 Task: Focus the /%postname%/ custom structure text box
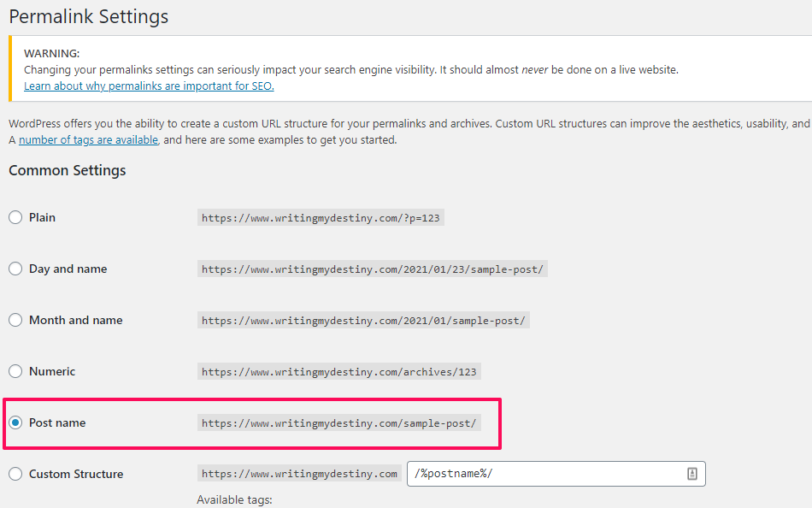(547, 474)
